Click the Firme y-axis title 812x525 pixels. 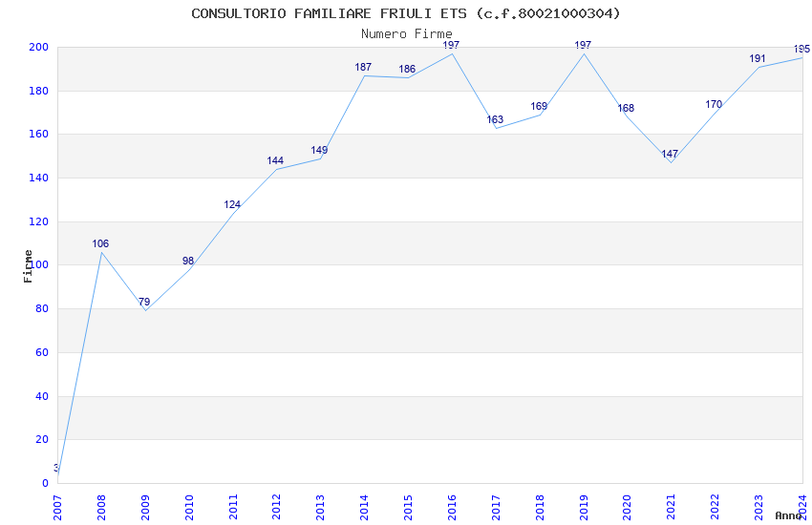pos(28,266)
